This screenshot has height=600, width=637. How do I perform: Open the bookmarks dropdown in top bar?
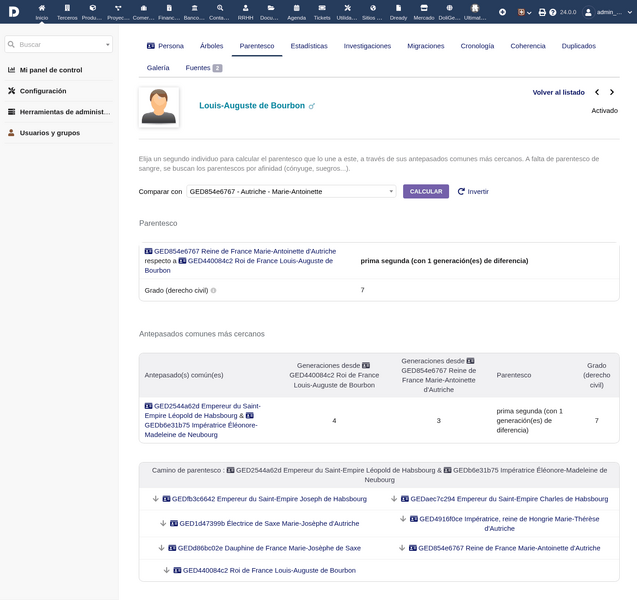tap(524, 12)
